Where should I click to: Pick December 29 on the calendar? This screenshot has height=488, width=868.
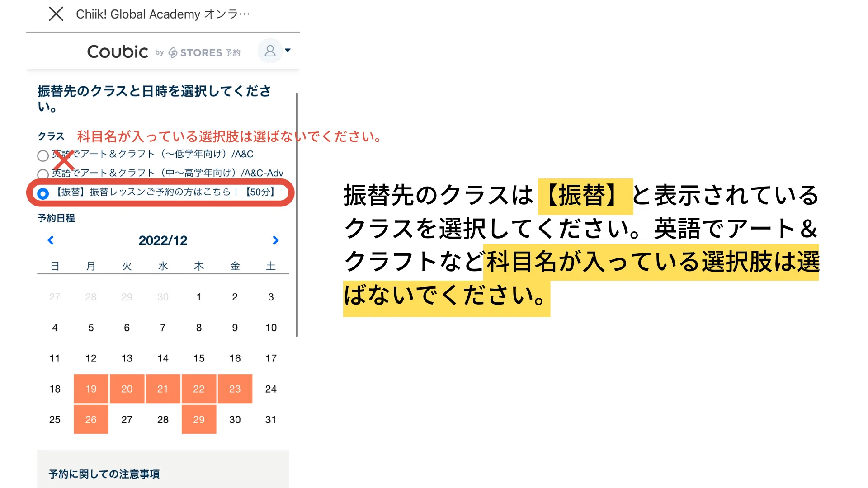(199, 419)
